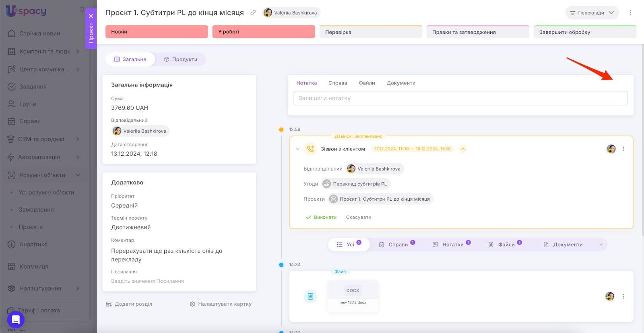The width and height of the screenshot is (644, 333).
Task: Open the Тариф і оплата sidebar item
Action: pyautogui.click(x=39, y=310)
